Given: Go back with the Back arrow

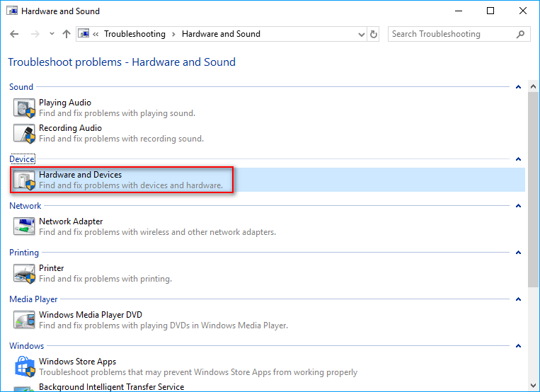Looking at the screenshot, I should click(x=14, y=34).
